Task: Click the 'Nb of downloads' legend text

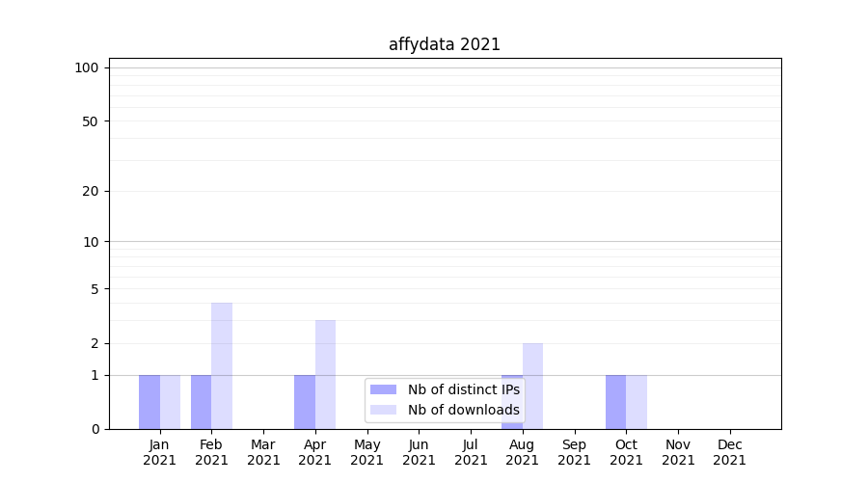Action: [463, 410]
